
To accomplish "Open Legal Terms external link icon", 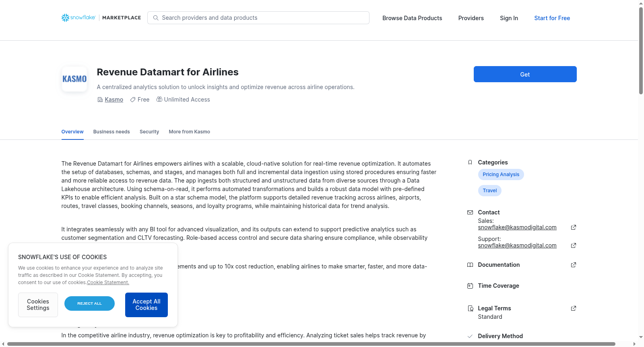I will [574, 308].
